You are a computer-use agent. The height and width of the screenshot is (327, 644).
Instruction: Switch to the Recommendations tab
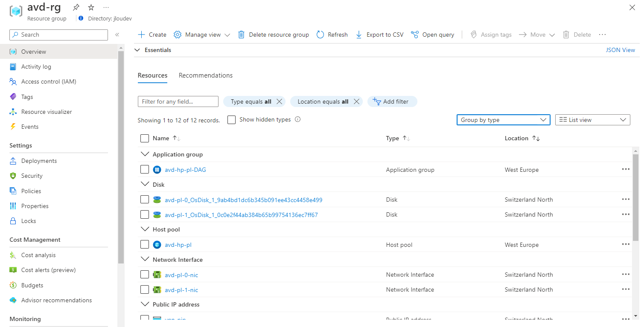pos(206,75)
